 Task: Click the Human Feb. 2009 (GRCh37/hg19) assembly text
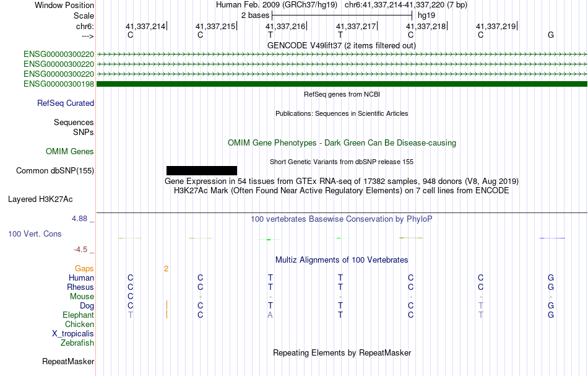(277, 5)
